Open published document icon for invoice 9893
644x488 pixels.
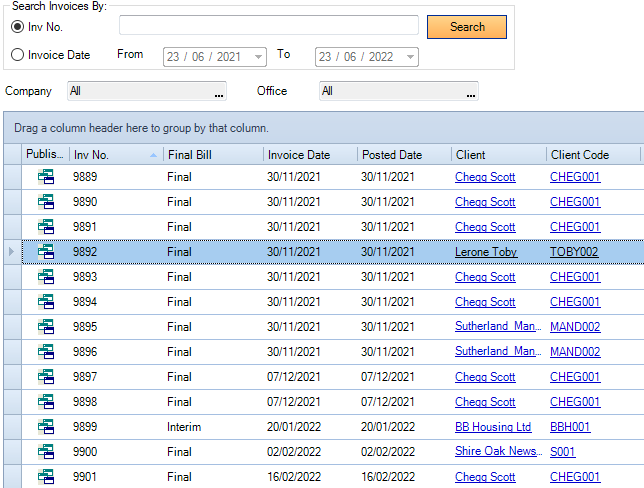coord(46,277)
